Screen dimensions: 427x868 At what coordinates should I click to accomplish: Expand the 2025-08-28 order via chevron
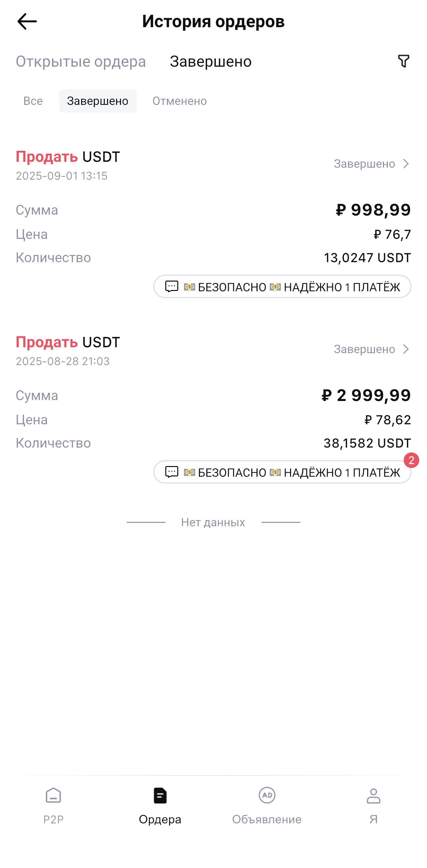(x=406, y=349)
